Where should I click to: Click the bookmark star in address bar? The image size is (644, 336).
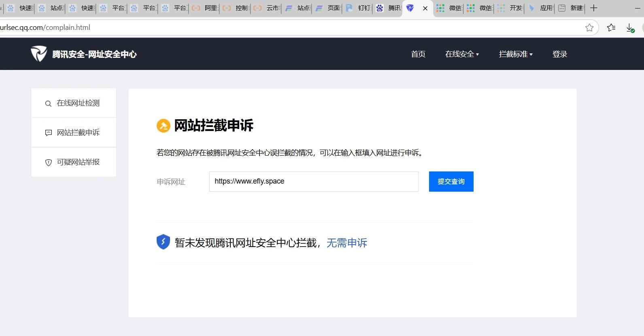[589, 27]
